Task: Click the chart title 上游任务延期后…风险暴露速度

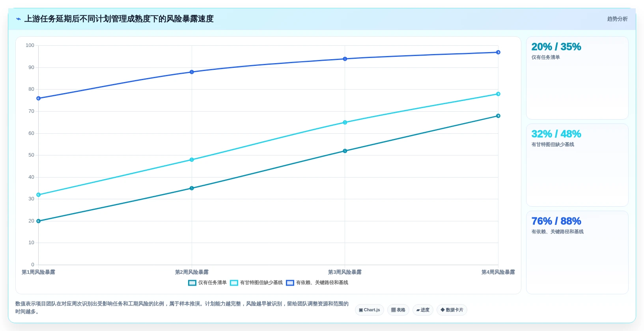Action: click(119, 19)
